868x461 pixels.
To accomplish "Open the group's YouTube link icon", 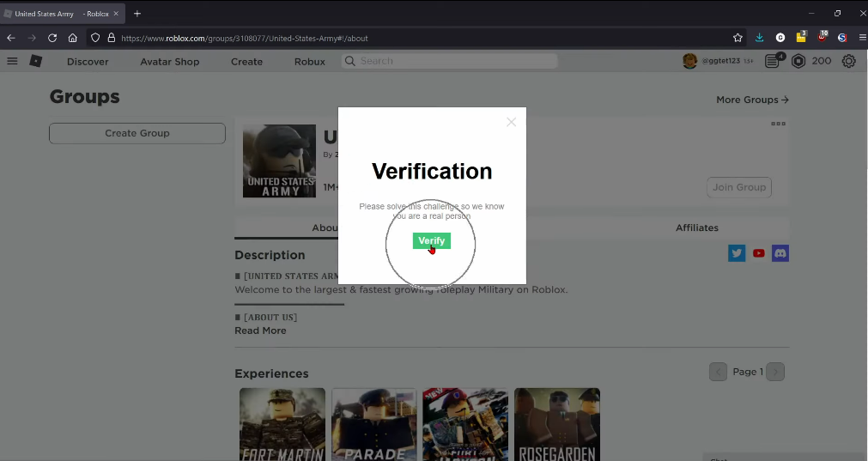I will [x=758, y=253].
